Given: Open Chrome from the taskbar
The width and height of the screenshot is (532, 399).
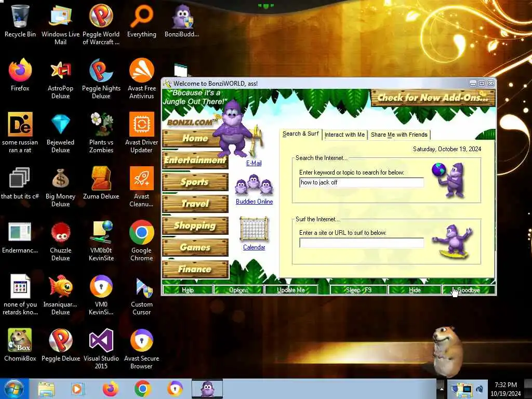Looking at the screenshot, I should 142,389.
